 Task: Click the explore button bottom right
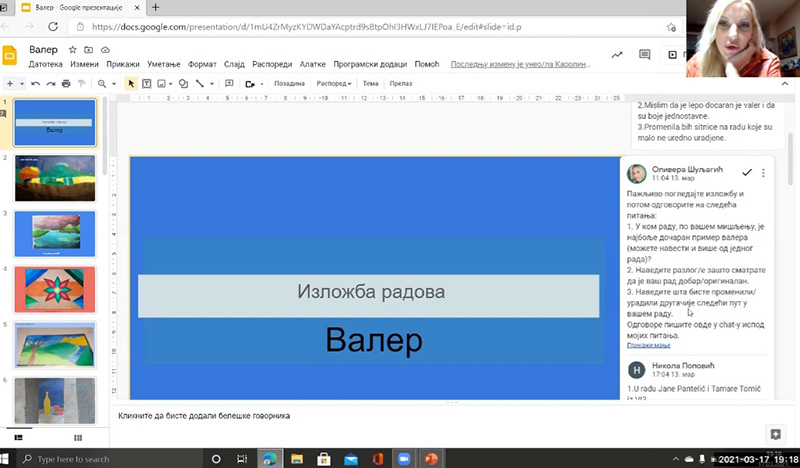(776, 434)
